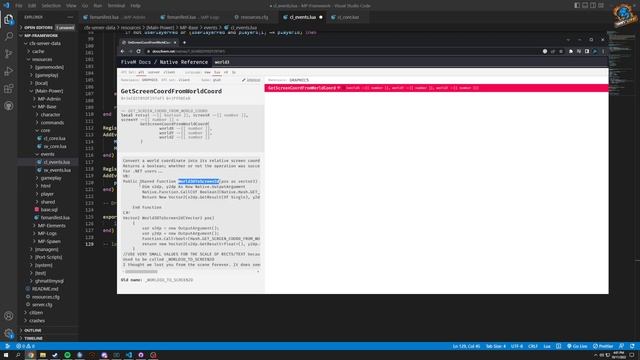Screen dimensions: 640x360
Task: Open the browser Extensions puzzle icon
Action: point(571,51)
